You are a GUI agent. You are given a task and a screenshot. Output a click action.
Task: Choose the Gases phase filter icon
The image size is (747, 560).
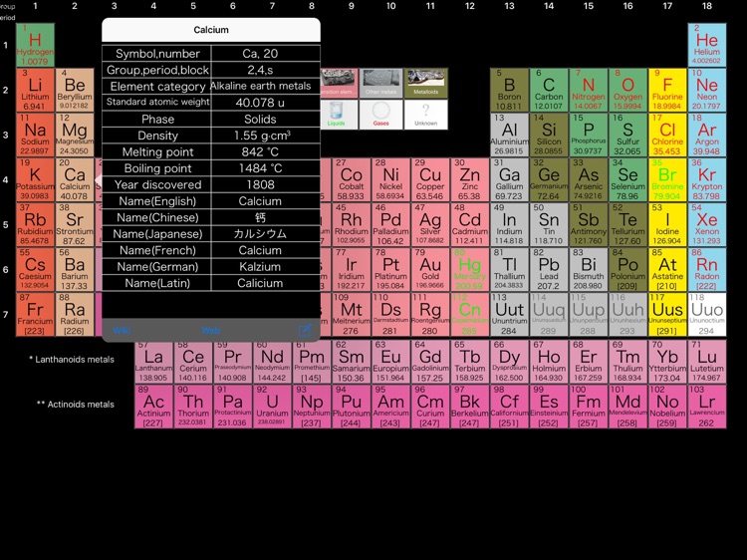380,115
